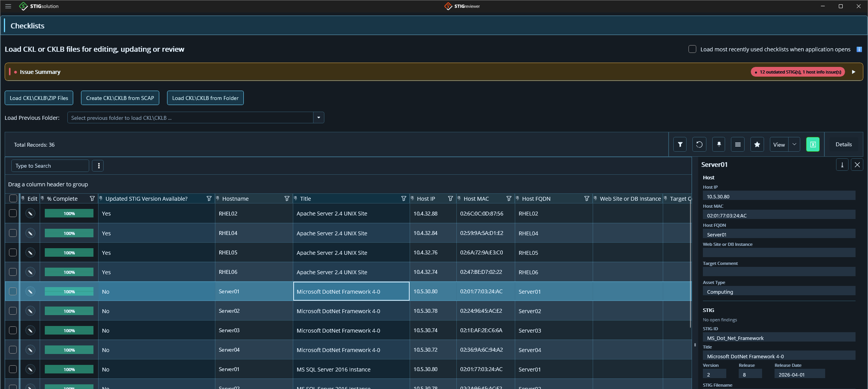Screen dimensions: 868x389
Task: Edit the Server02 DotNet Framework row
Action: click(30, 311)
